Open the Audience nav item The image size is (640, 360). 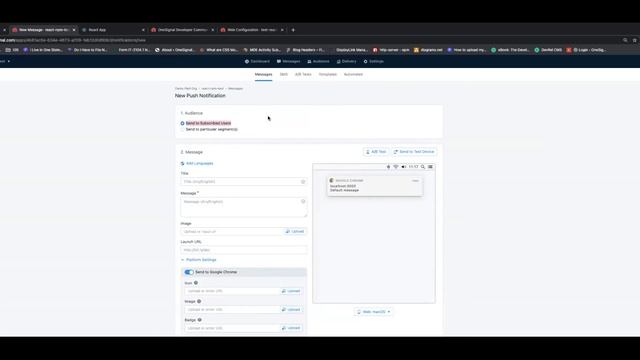click(318, 61)
